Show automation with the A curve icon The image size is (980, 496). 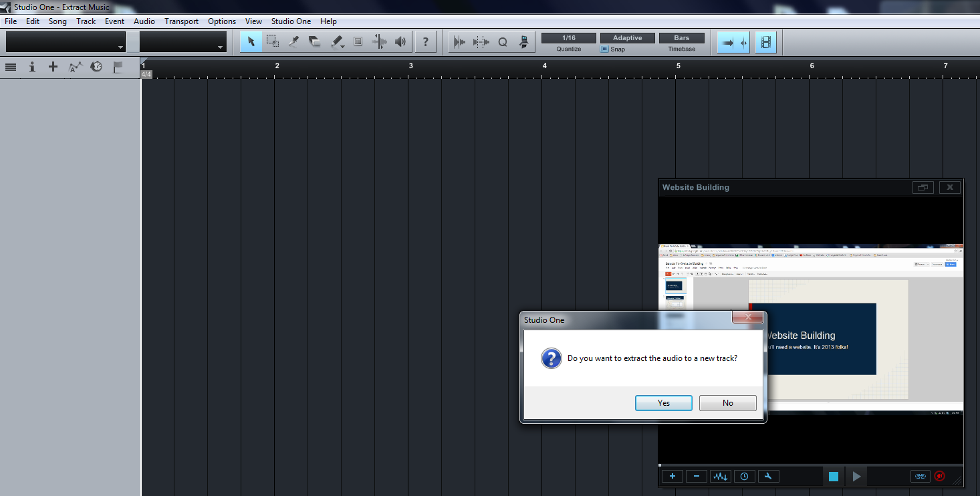75,67
